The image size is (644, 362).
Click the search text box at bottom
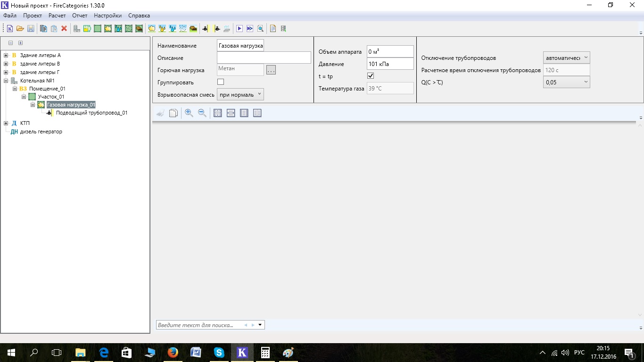[x=200, y=325]
